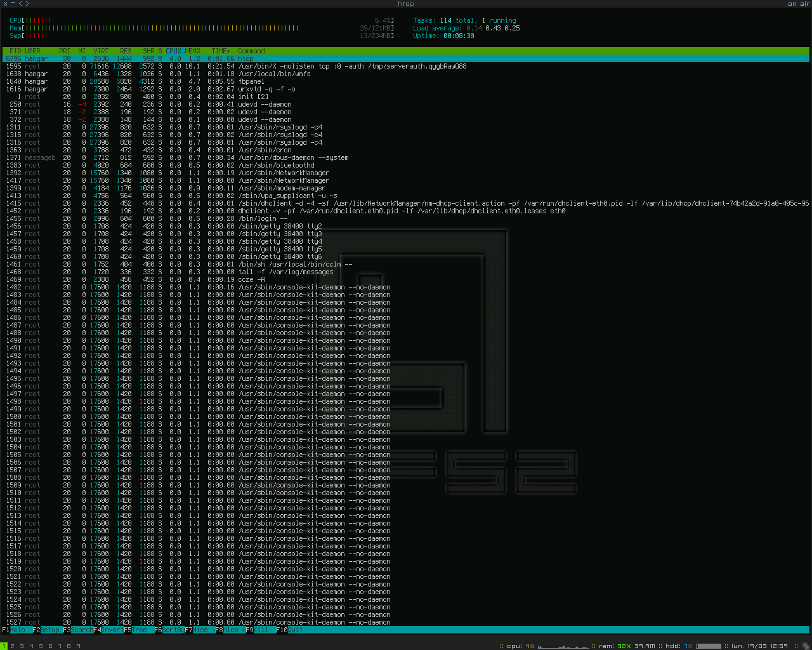Viewport: 812px width, 650px height.
Task: Click F3 Search in the bottom bar
Action: point(78,630)
